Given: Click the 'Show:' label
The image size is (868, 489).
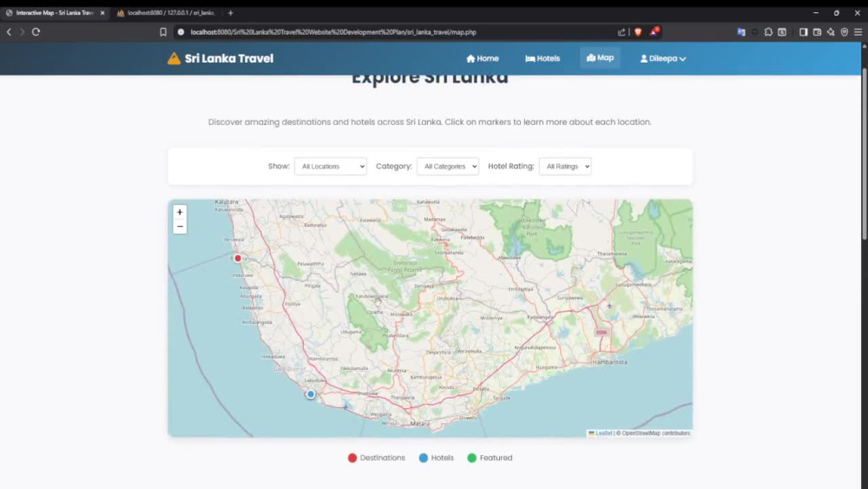Looking at the screenshot, I should 279,166.
